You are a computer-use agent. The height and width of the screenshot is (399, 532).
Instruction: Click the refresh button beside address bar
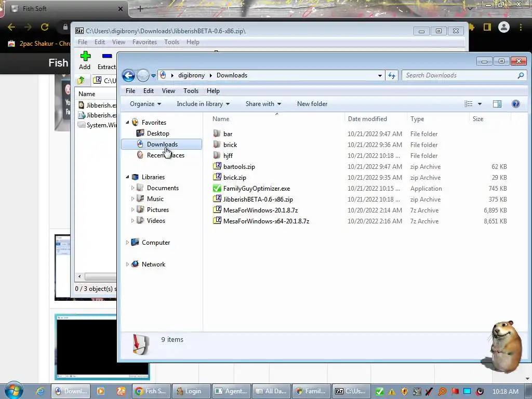click(x=392, y=75)
